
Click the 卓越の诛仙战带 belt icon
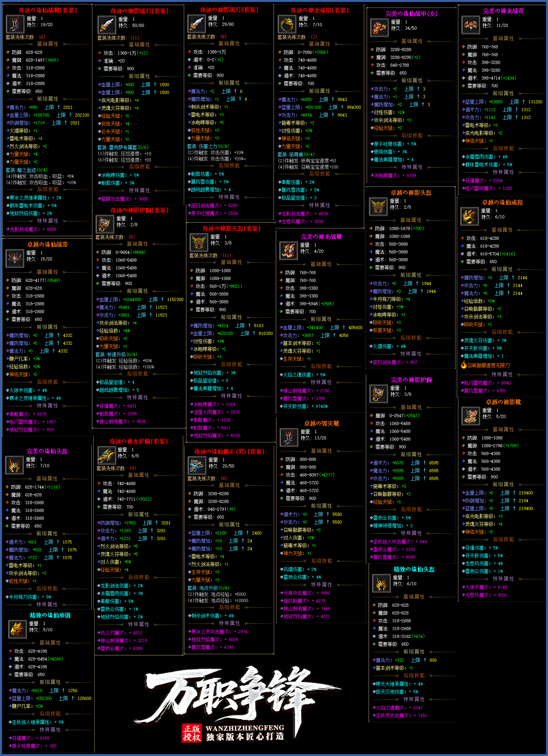15,258
